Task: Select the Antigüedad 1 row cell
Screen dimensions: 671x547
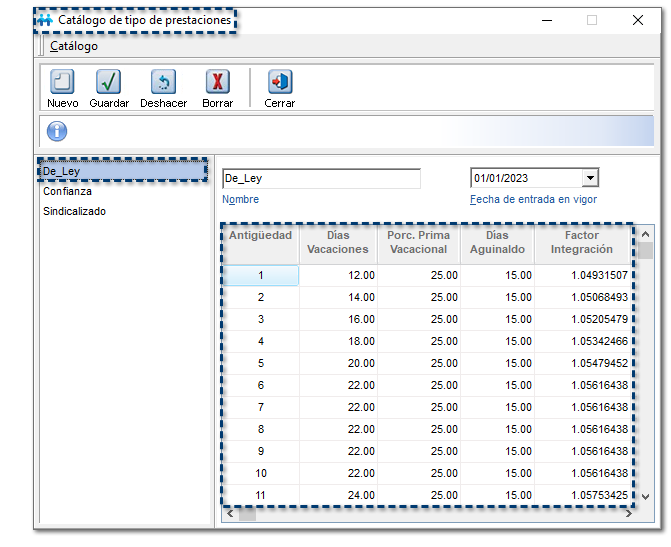Action: tap(260, 275)
